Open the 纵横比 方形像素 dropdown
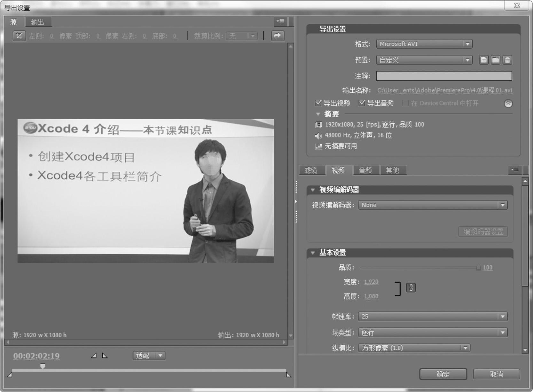Screen dimensions: 533x392 tap(414, 348)
